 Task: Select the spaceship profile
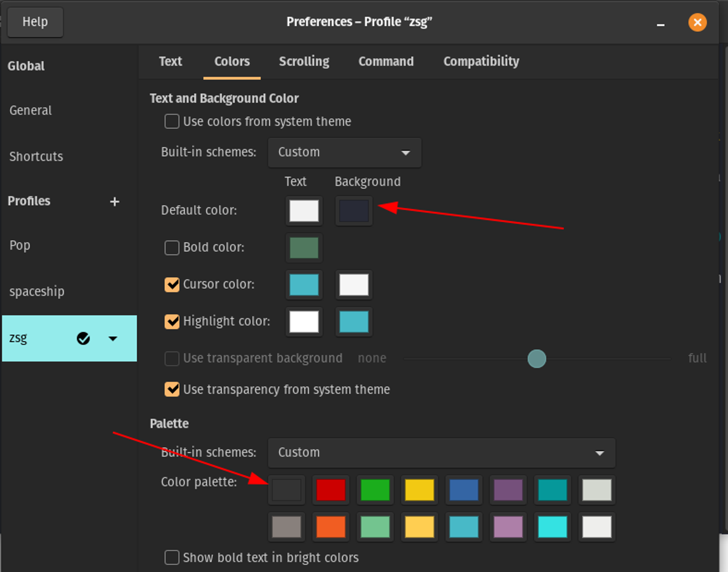point(37,292)
